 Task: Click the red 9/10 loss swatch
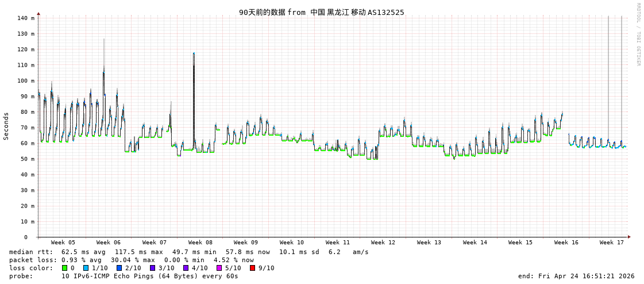[x=252, y=268]
